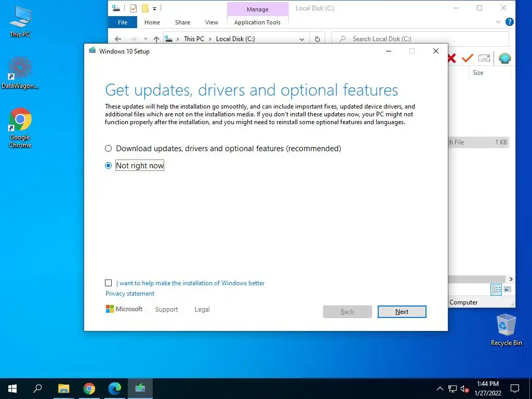532x399 pixels.
Task: Switch Explorer to large icons view
Action: pos(508,289)
